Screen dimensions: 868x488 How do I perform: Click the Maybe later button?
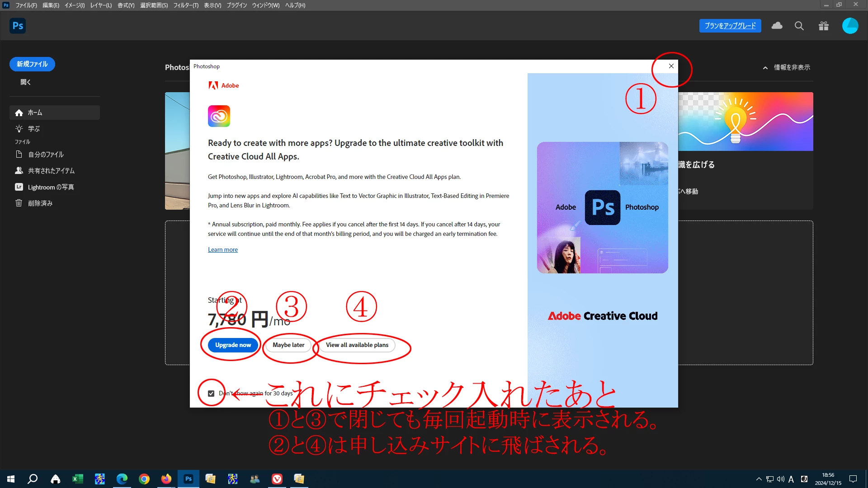pos(288,345)
